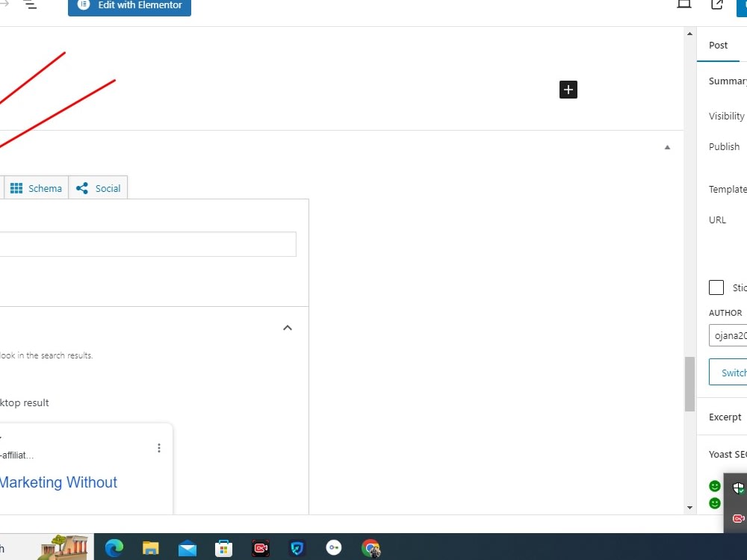
Task: Click the grey editor scrollbar thumb
Action: click(689, 384)
